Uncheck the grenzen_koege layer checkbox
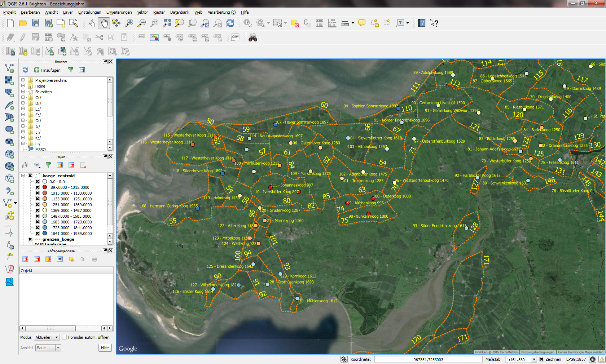Viewport: 606px width, 364px height. (30, 239)
